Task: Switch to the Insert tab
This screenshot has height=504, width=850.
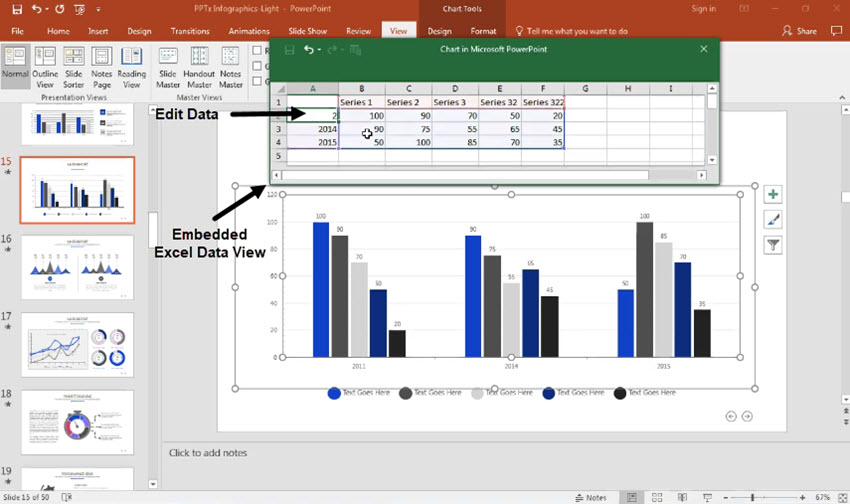Action: pyautogui.click(x=98, y=31)
